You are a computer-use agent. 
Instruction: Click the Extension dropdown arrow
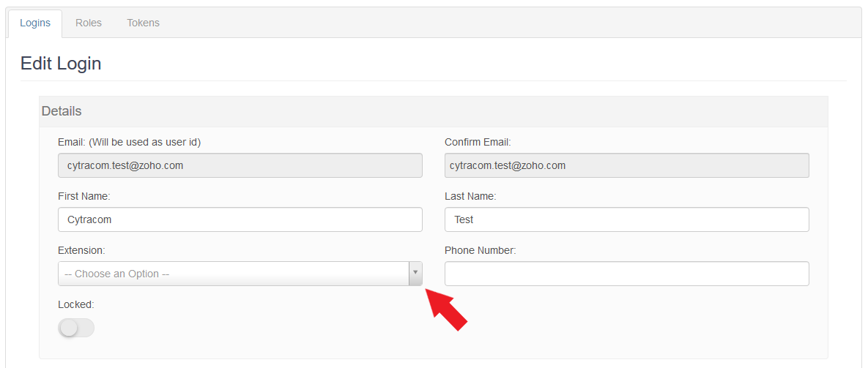(415, 274)
